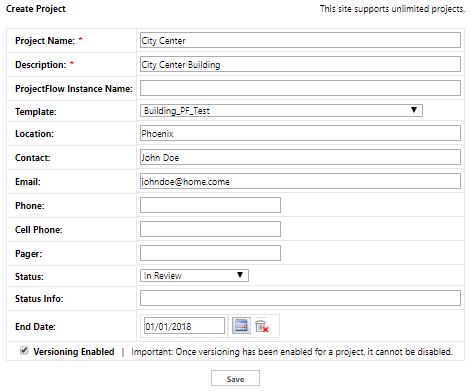This screenshot has height=391, width=471.
Task: Click the 'Project Name:' label
Action: point(45,41)
